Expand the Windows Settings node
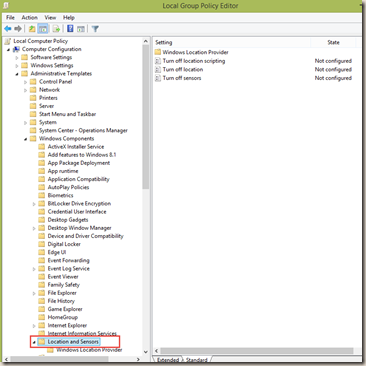 pos(17,66)
